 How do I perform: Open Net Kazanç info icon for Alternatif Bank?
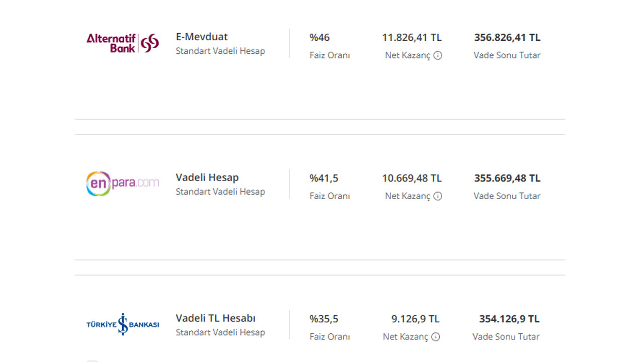pyautogui.click(x=438, y=55)
